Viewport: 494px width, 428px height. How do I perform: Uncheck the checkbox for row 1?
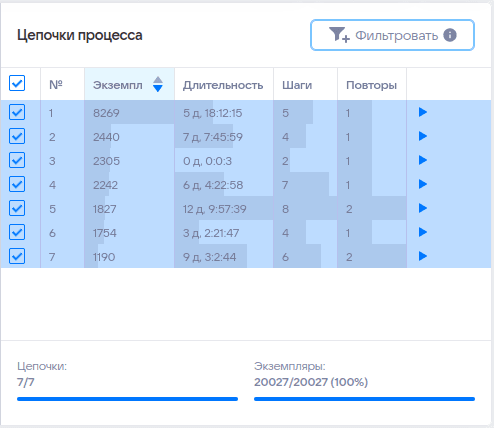pos(17,112)
